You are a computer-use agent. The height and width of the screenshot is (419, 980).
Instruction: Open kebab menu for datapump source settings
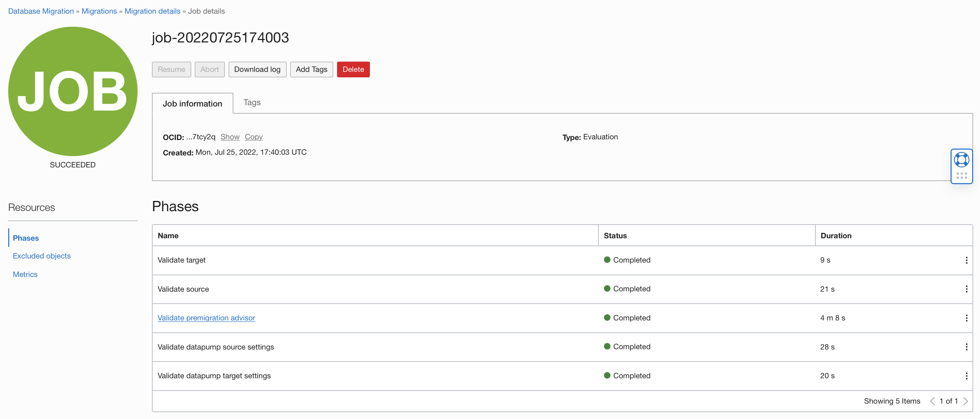click(966, 347)
